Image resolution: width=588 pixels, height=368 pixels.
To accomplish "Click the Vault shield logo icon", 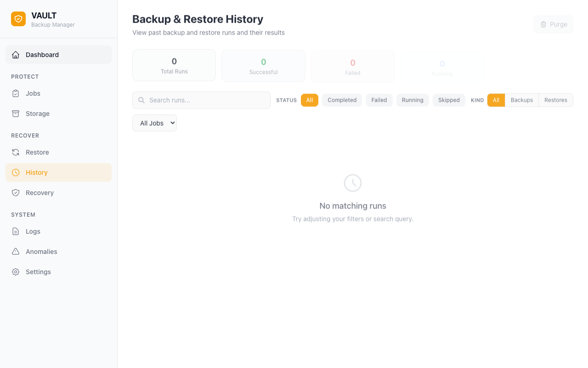I will tap(18, 19).
